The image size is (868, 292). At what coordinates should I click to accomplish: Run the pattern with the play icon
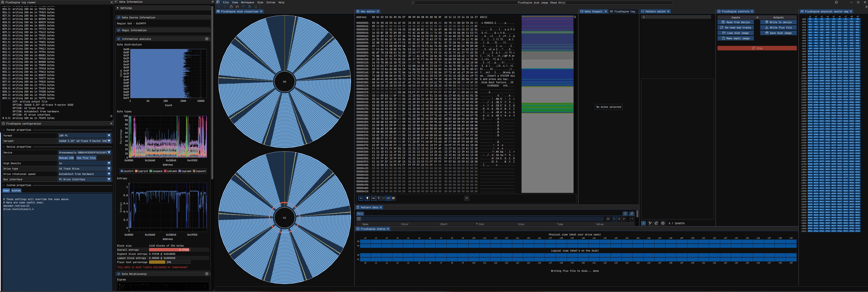[644, 223]
